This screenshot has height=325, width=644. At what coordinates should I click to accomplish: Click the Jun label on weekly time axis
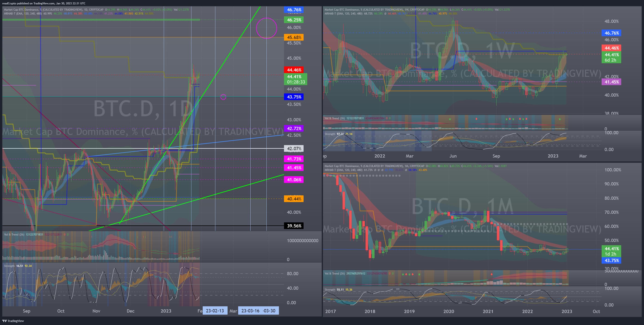453,156
